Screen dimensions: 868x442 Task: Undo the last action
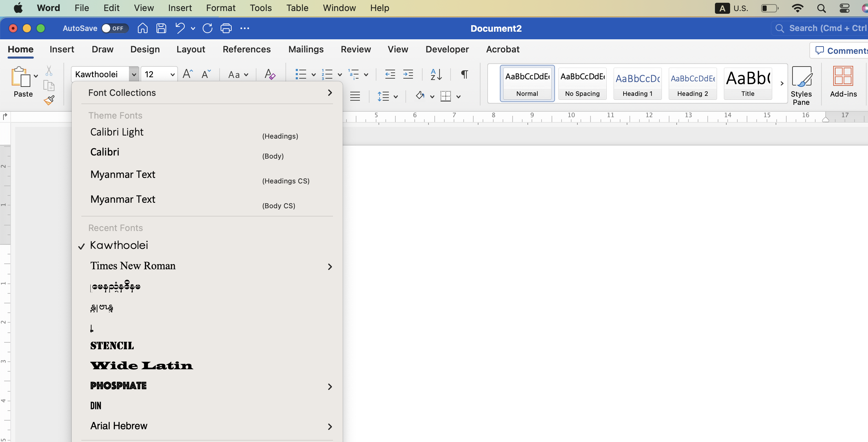click(180, 28)
